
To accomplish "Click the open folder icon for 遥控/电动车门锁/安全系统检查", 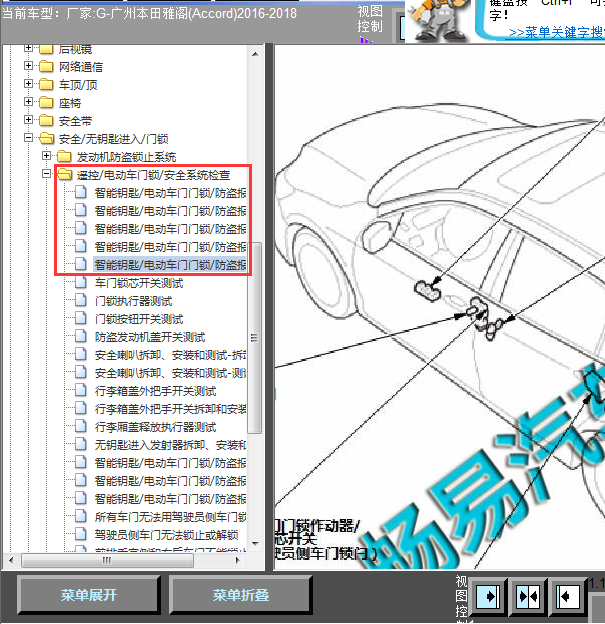I will (64, 174).
